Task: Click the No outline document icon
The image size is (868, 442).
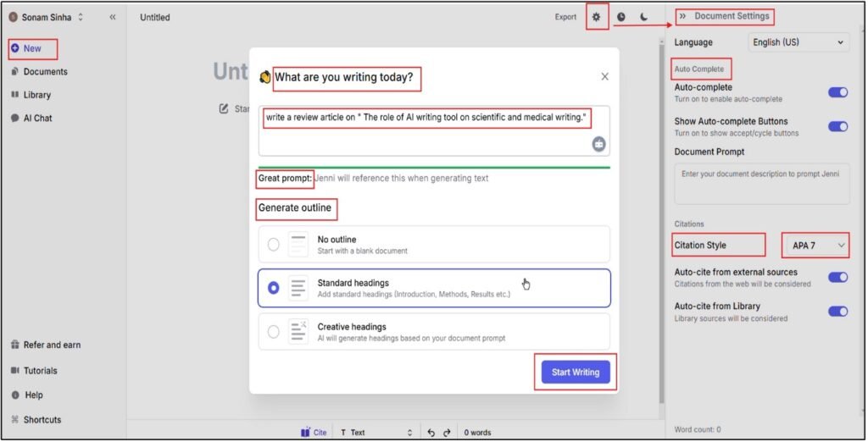Action: pyautogui.click(x=298, y=244)
